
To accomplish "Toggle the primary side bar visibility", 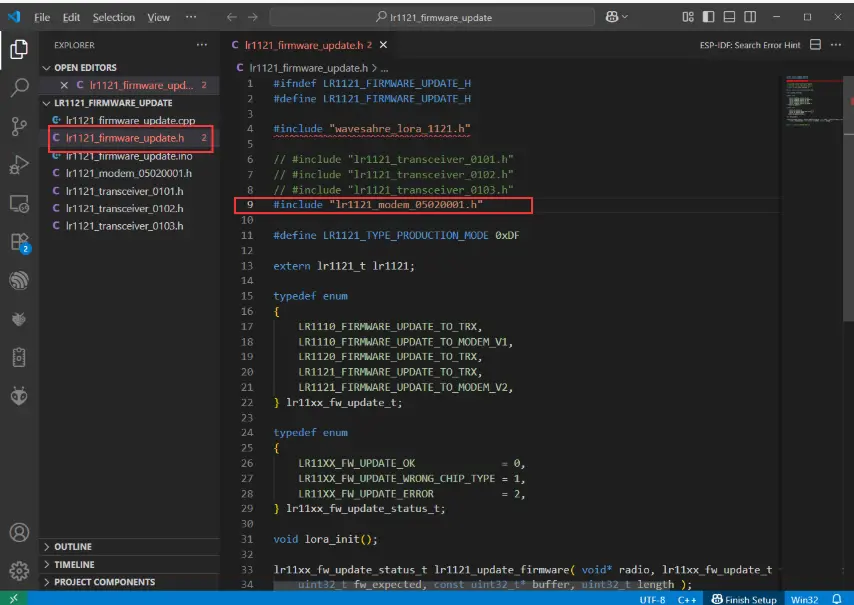I will 708,17.
